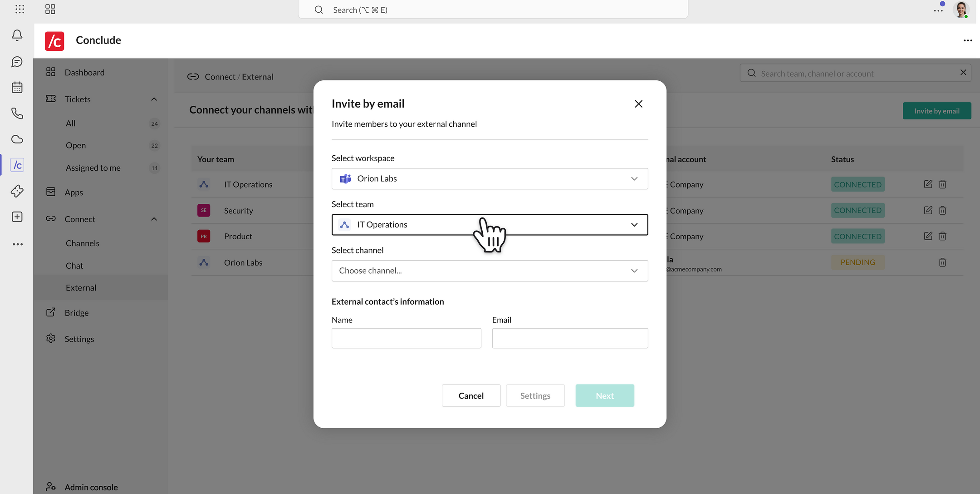Image resolution: width=980 pixels, height=494 pixels.
Task: Open the Calls phone icon in Teams rail
Action: point(17,113)
